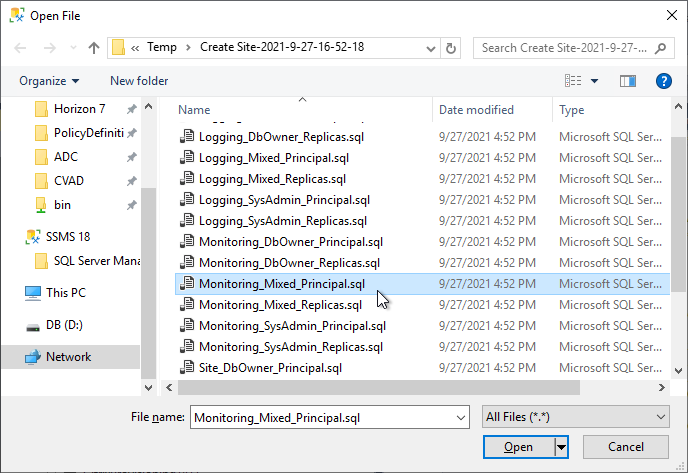Image resolution: width=688 pixels, height=473 pixels.
Task: Click New folder in toolbar
Action: tap(139, 81)
